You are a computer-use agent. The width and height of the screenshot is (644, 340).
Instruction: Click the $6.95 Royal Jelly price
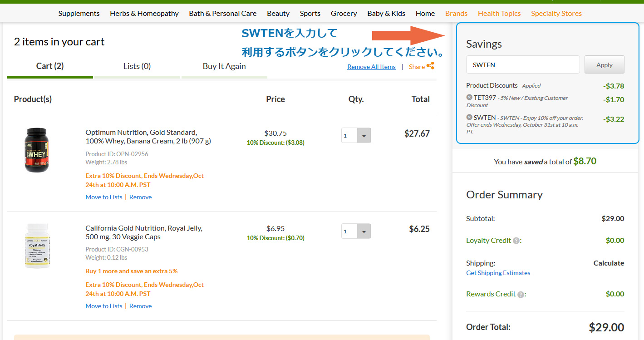(275, 229)
